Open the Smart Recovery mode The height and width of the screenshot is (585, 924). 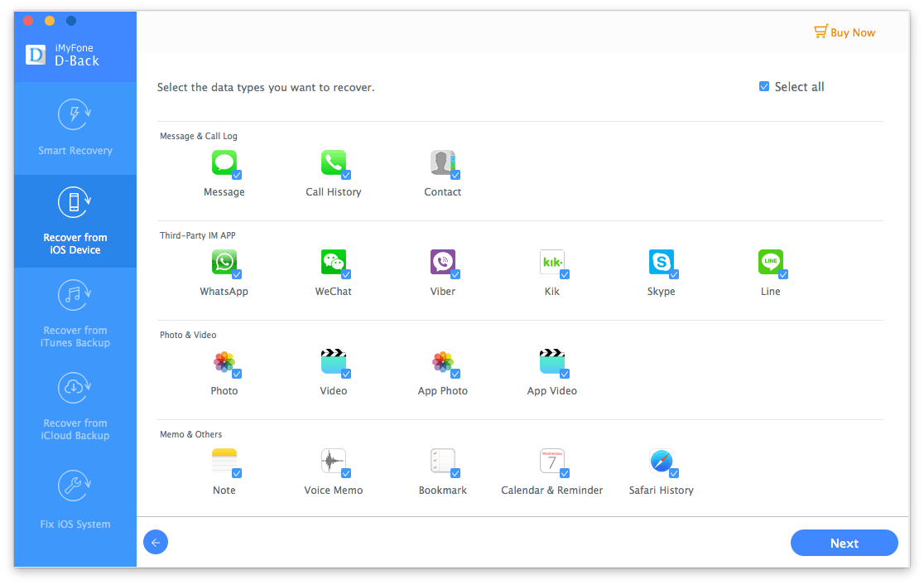75,128
